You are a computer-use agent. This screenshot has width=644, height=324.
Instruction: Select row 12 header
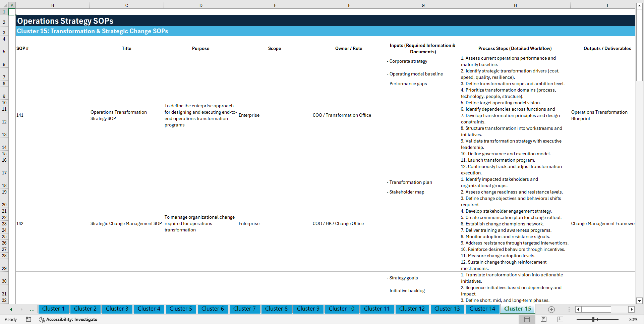coord(4,119)
